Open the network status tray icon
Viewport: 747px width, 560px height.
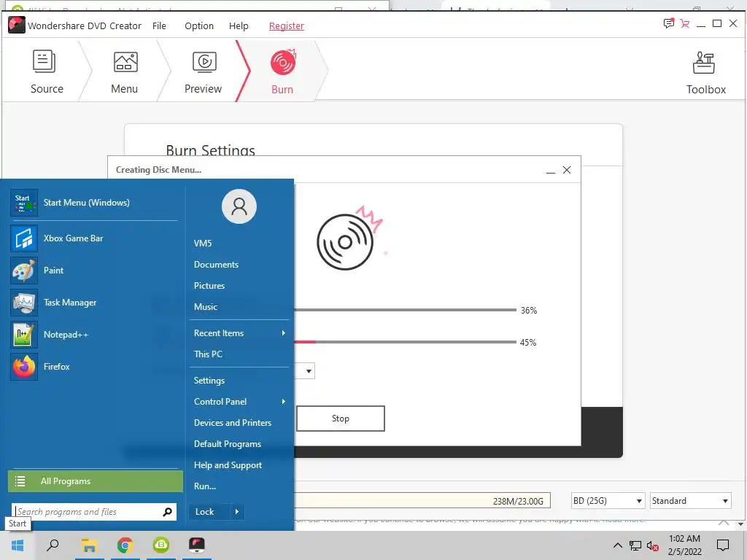click(635, 545)
